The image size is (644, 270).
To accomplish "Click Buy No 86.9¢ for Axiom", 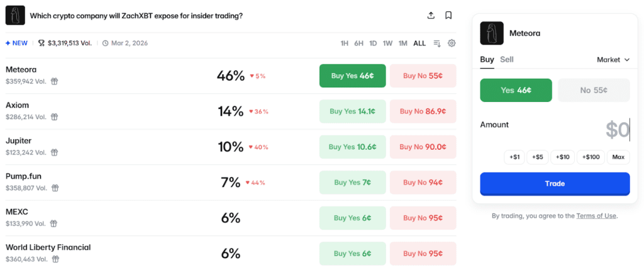I will point(423,111).
